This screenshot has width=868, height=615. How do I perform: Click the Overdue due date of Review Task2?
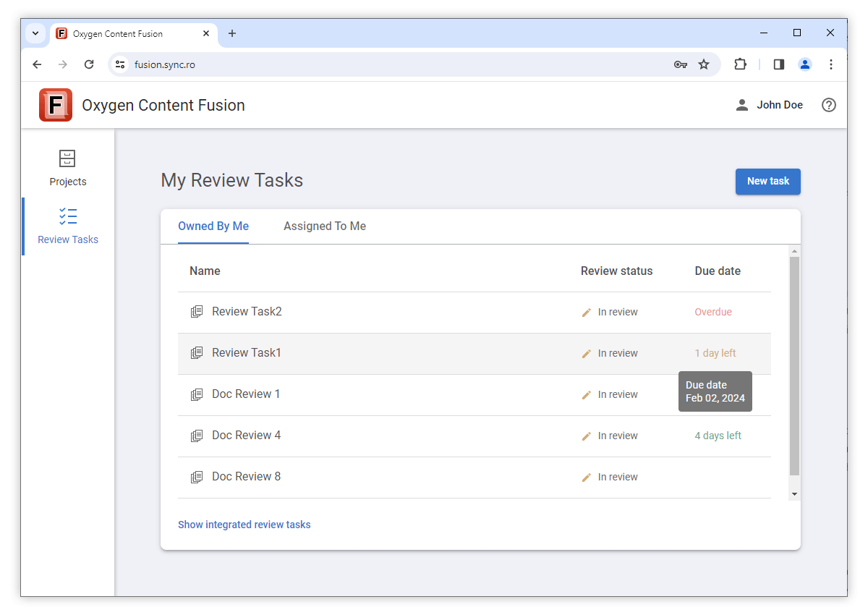pos(713,312)
